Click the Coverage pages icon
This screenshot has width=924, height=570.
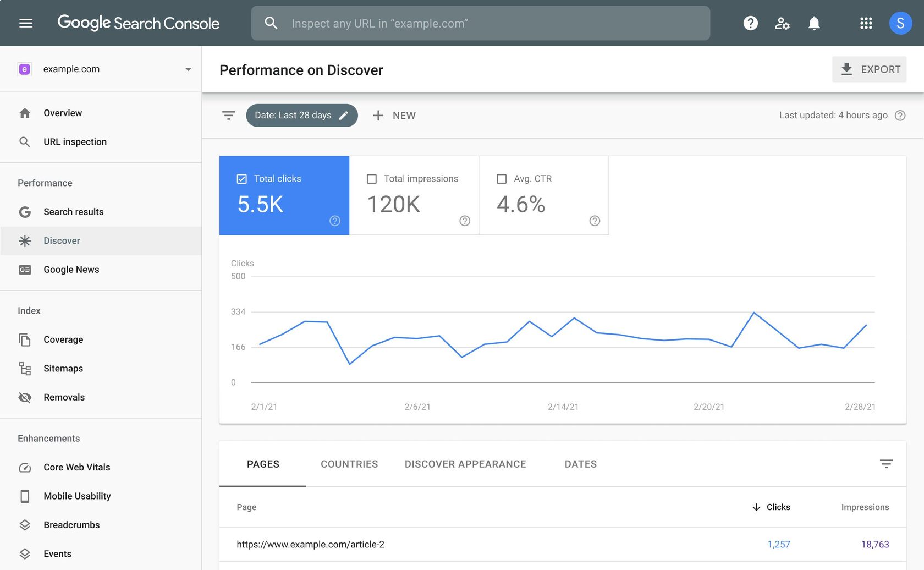(25, 340)
